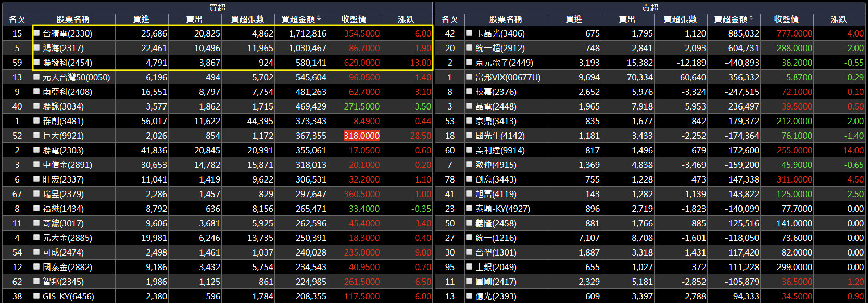
Task: Click the 名次 header in 賣超 table
Action: 449,19
